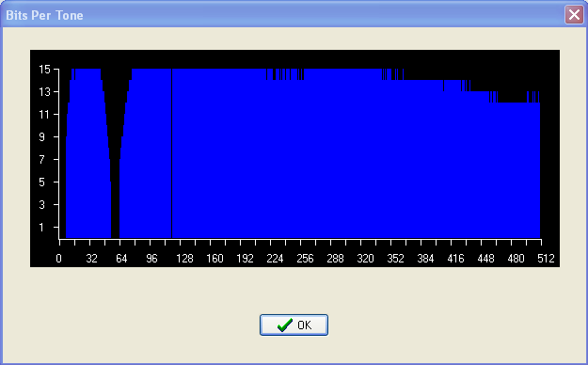Click the x-axis label "64"
The image size is (588, 365).
(x=121, y=259)
